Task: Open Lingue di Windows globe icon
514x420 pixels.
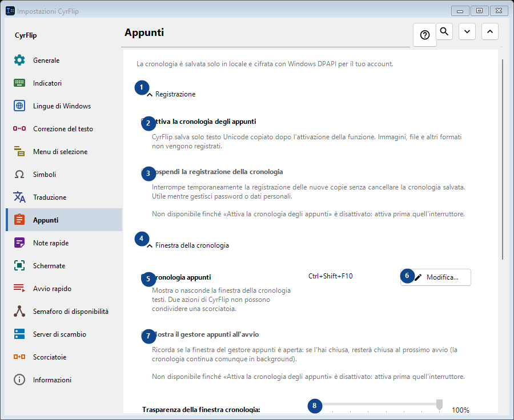Action: [x=19, y=106]
